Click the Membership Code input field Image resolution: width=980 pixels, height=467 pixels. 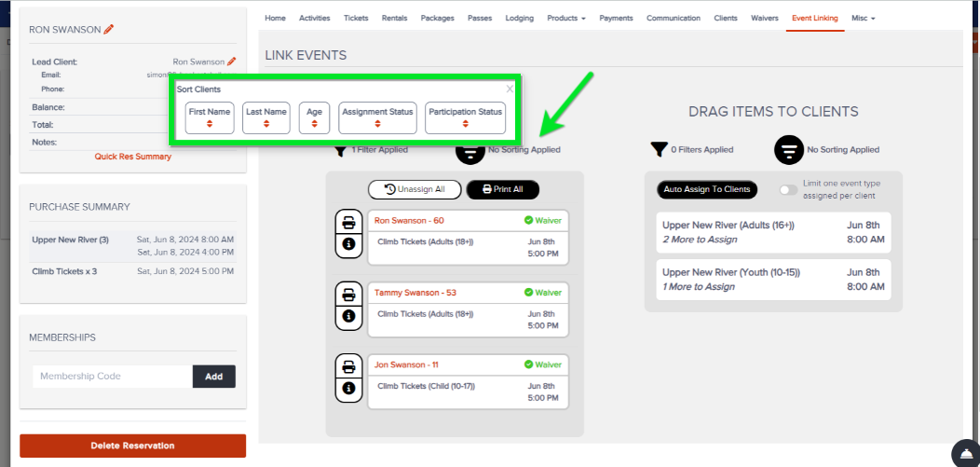coord(113,377)
